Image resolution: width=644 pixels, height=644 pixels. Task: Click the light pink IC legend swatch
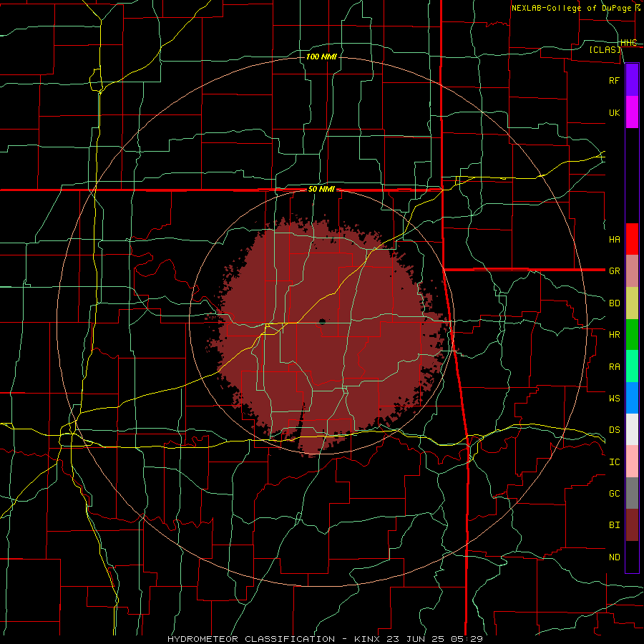click(x=632, y=462)
